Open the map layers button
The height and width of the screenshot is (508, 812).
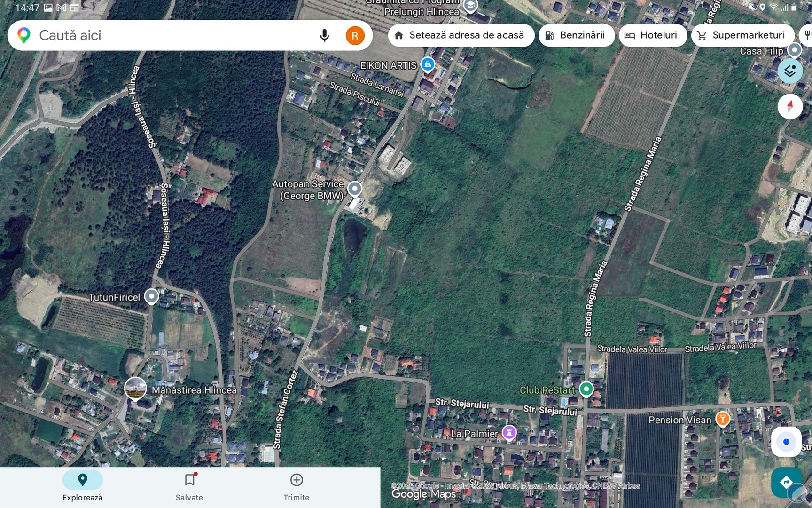pos(790,71)
